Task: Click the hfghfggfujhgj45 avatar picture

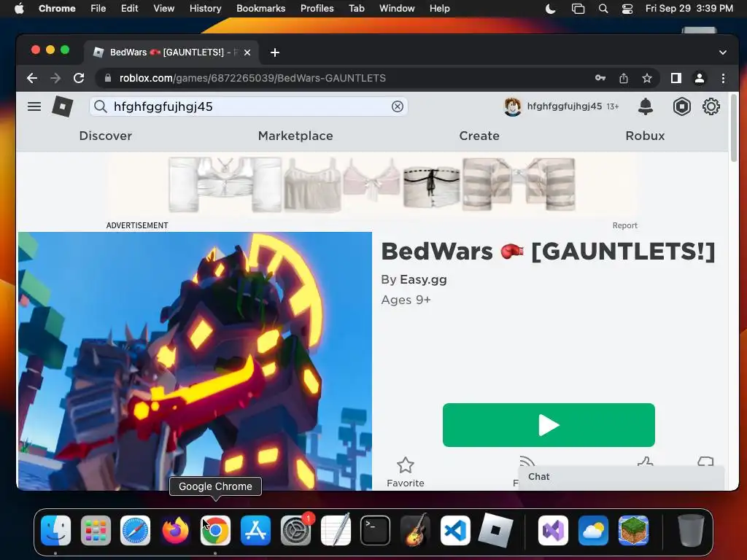Action: tap(513, 106)
